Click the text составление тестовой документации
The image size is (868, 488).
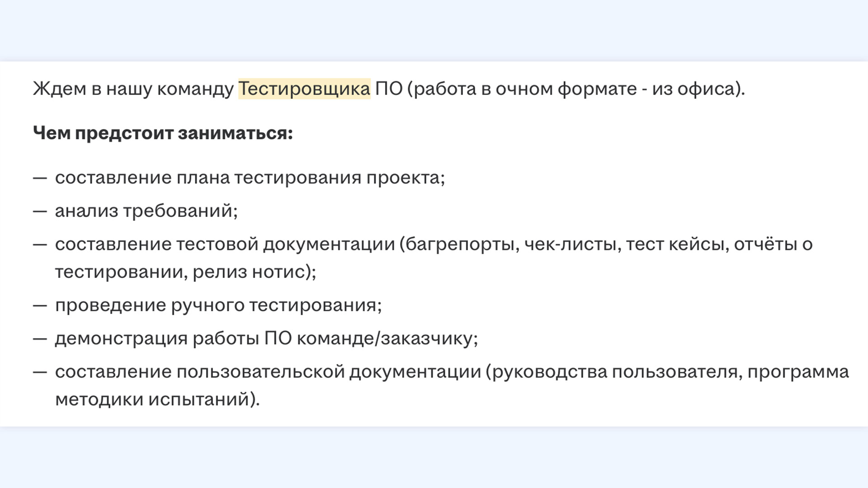tap(225, 244)
